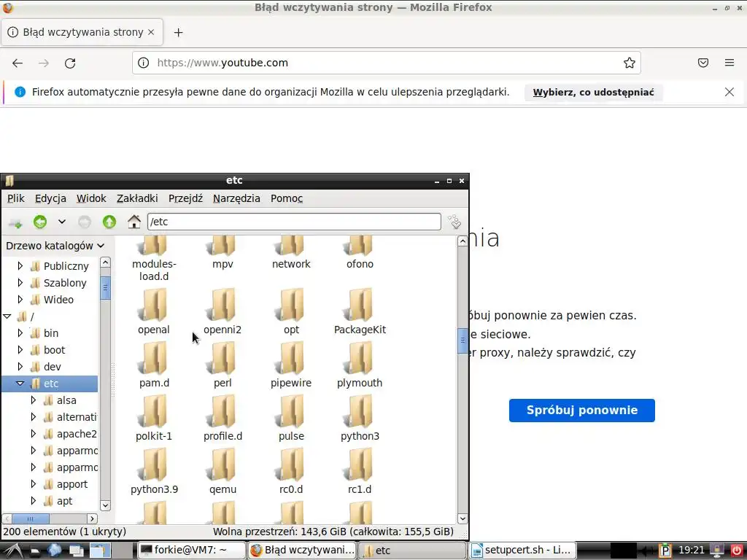The image size is (747, 560).
Task: Open the home folder via house icon
Action: (134, 222)
